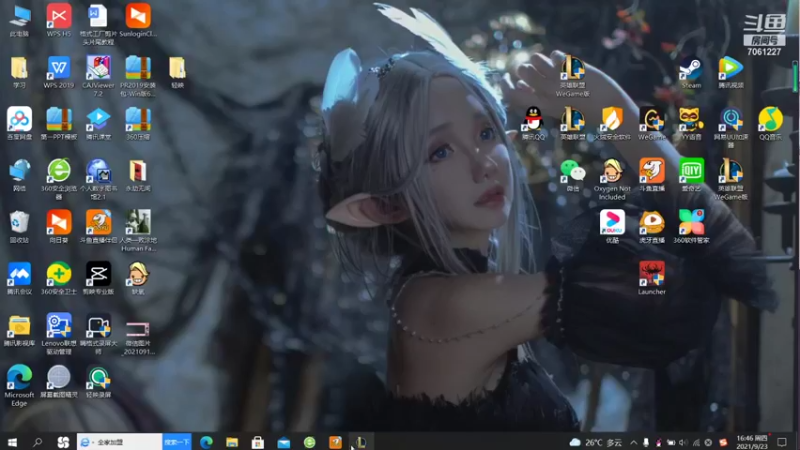Open the 26°C 多云 weather widget

click(x=595, y=442)
